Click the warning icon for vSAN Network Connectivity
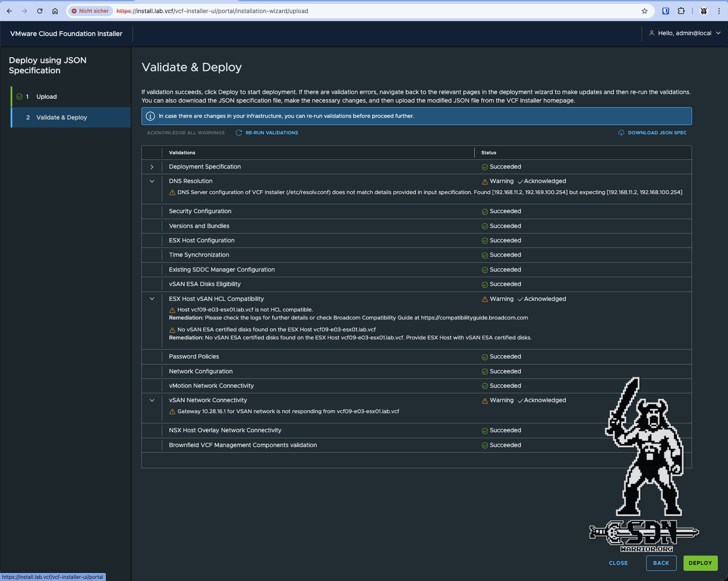The height and width of the screenshot is (581, 728). click(x=484, y=400)
